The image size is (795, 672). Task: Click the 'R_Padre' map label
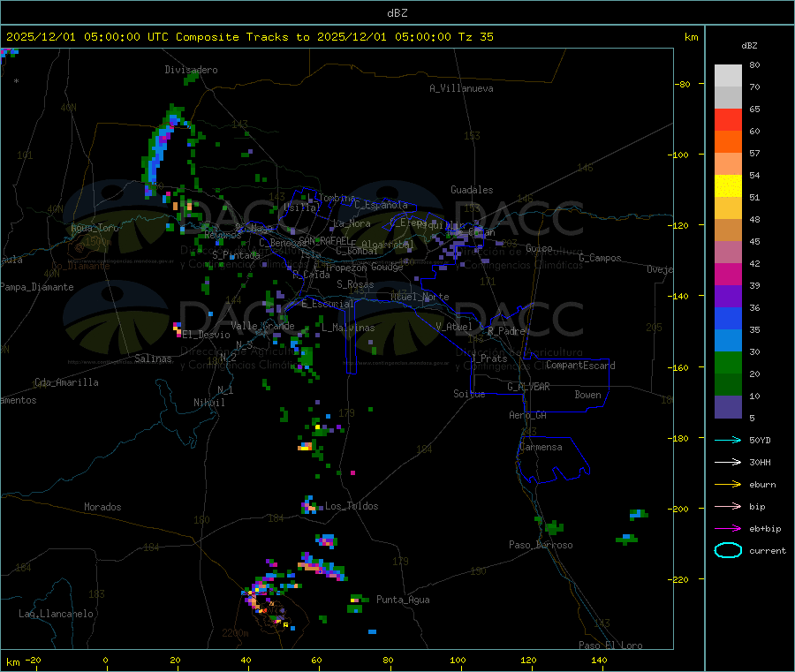[x=506, y=331]
